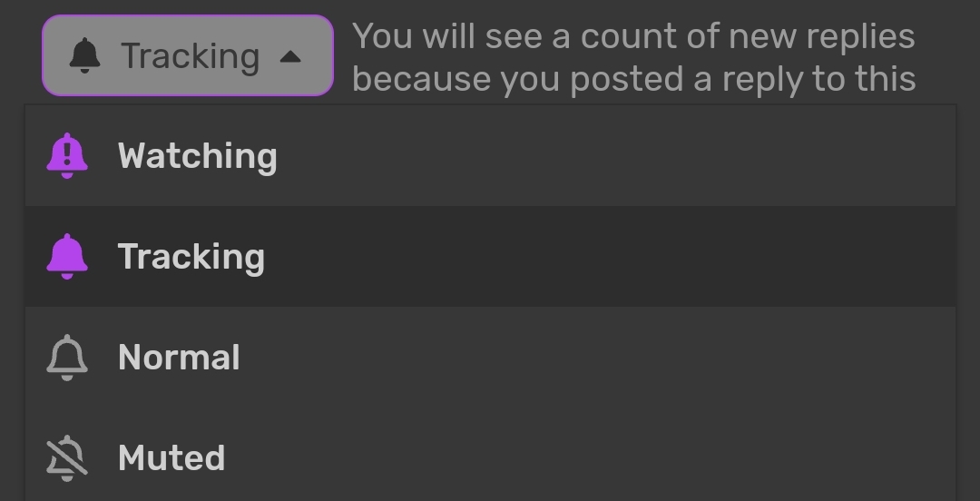The width and height of the screenshot is (980, 501).
Task: Collapse the dropdown using the caret arrow
Action: [x=290, y=57]
